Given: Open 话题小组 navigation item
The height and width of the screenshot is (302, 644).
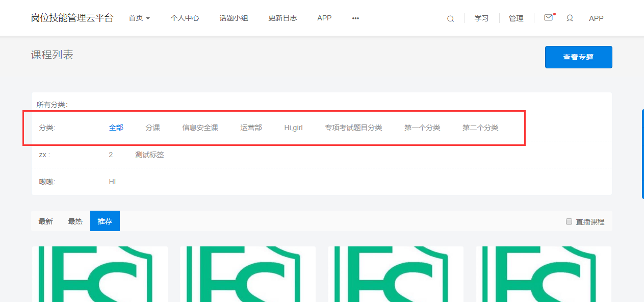Looking at the screenshot, I should 234,18.
